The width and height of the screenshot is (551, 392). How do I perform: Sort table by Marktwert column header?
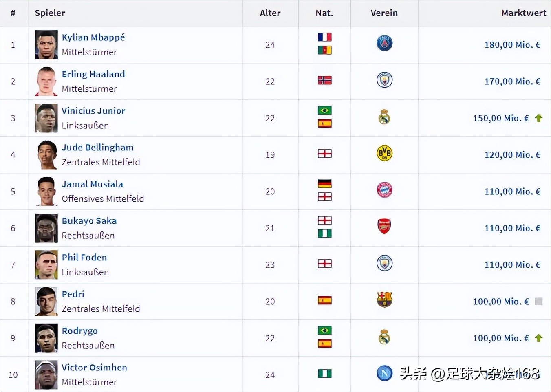tap(523, 13)
